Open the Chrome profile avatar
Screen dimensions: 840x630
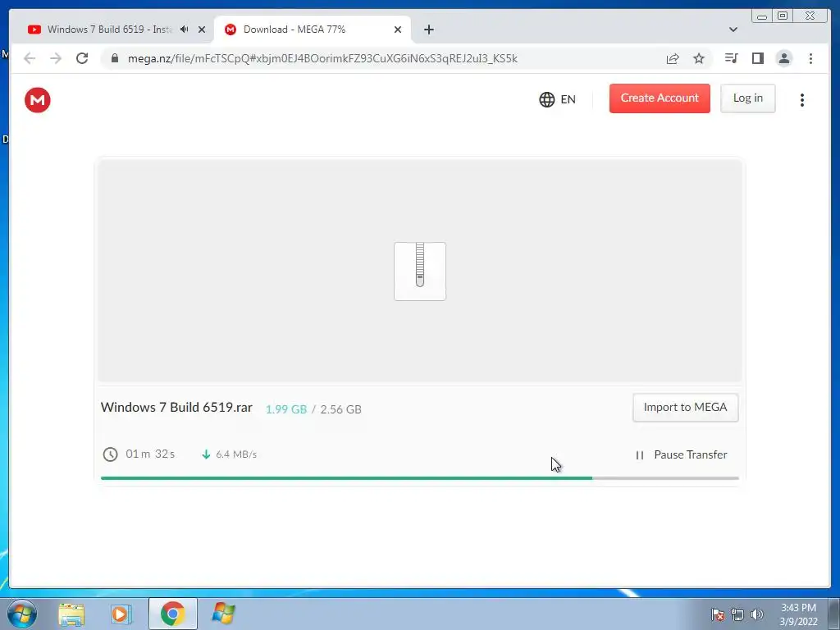(x=783, y=58)
